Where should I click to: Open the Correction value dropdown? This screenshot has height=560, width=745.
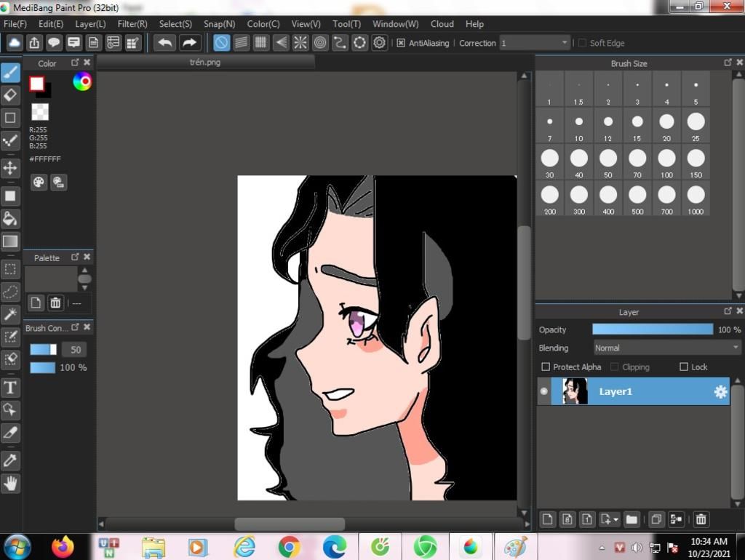535,43
